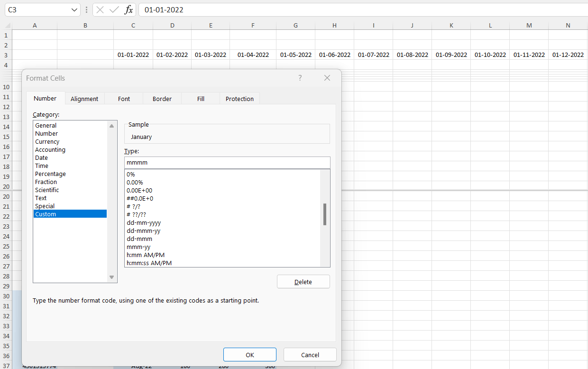Select the Number tab
The height and width of the screenshot is (369, 588).
[x=45, y=98]
